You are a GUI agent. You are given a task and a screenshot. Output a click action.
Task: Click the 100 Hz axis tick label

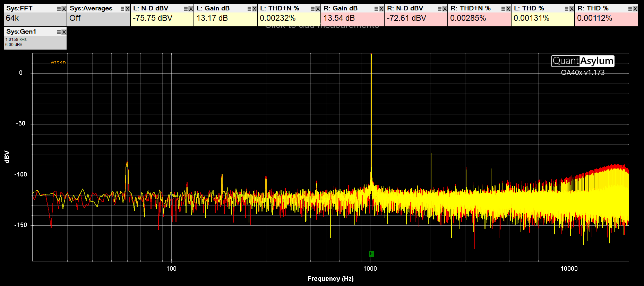pos(171,269)
